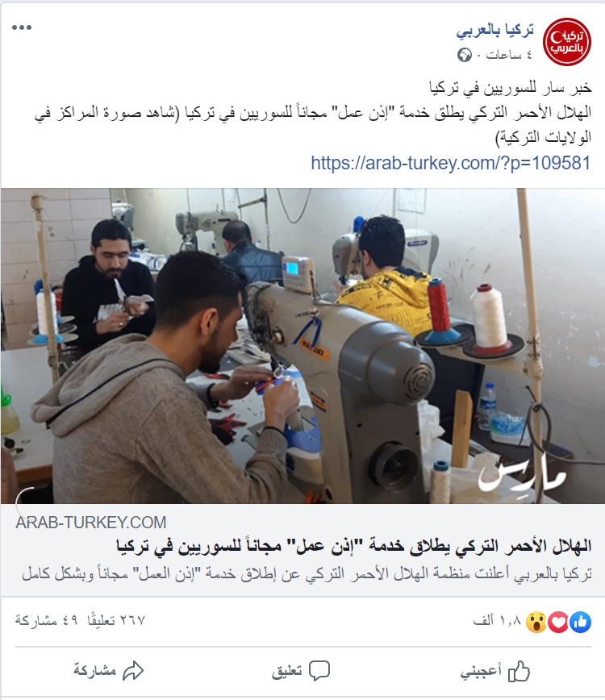This screenshot has height=700, width=605.
Task: Click the تركيا بالعربي page profile picture
Action: point(566,42)
